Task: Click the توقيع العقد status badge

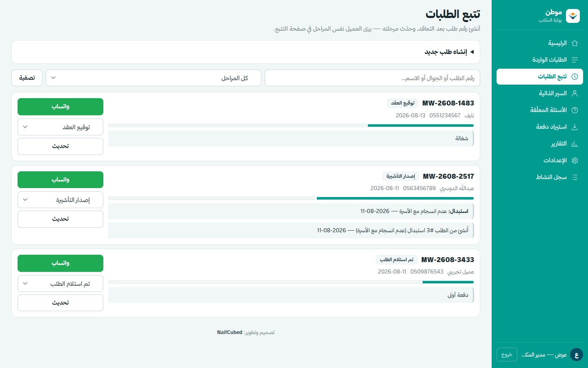Action: coord(403,103)
